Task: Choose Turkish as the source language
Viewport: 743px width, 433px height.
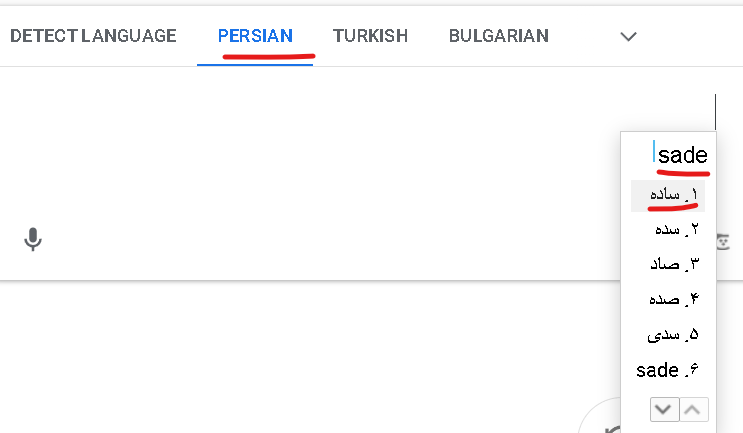Action: click(370, 36)
